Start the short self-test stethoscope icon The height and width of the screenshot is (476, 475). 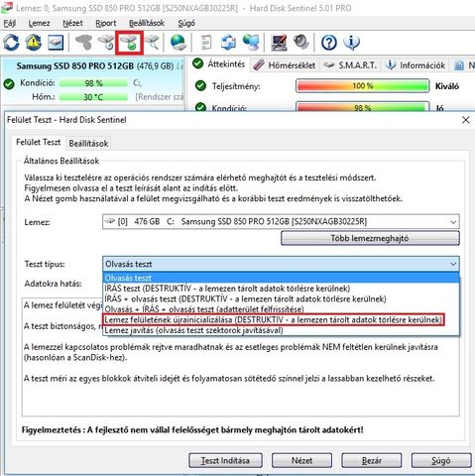(x=83, y=43)
